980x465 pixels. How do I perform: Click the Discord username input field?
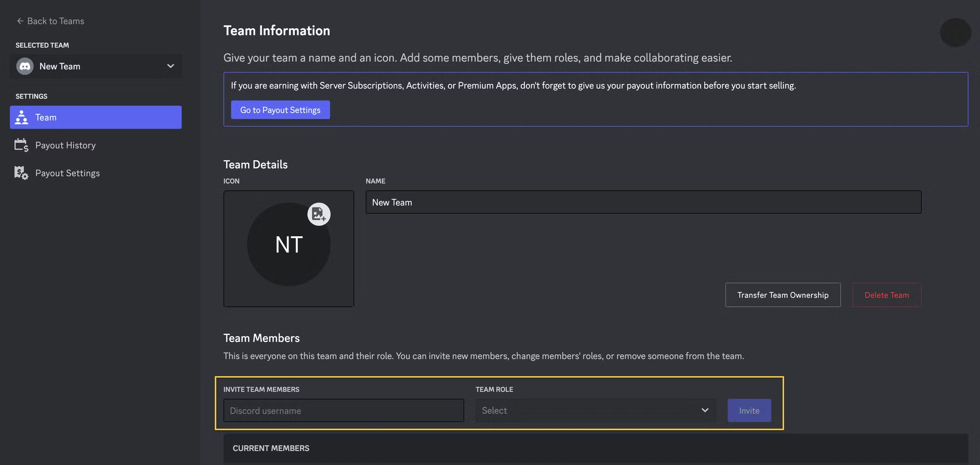(x=343, y=410)
